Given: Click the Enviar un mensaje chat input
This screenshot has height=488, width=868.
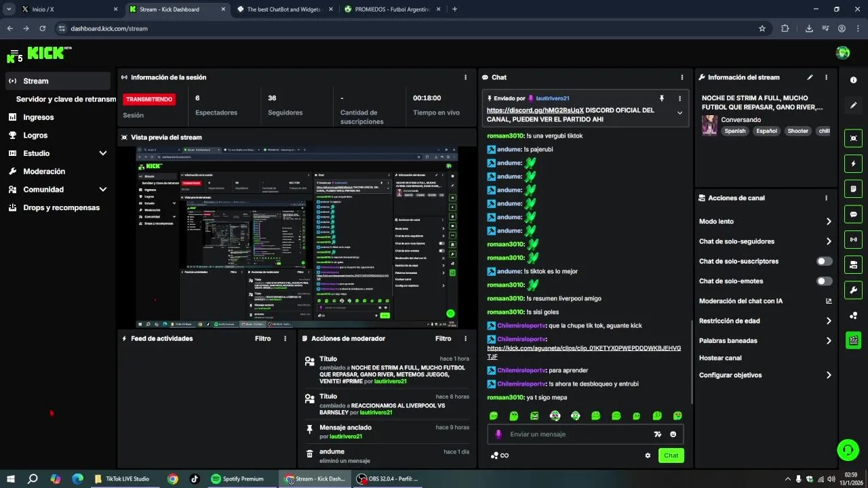Looking at the screenshot, I should [x=585, y=434].
